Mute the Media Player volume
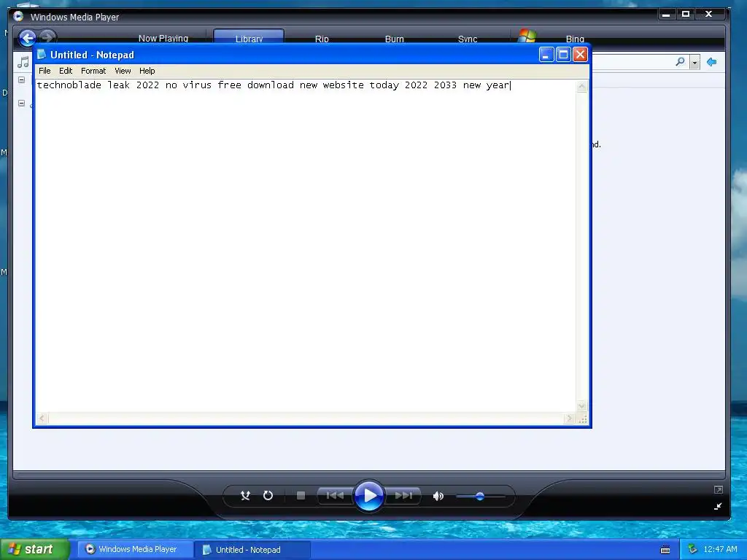The width and height of the screenshot is (747, 560). pos(438,496)
